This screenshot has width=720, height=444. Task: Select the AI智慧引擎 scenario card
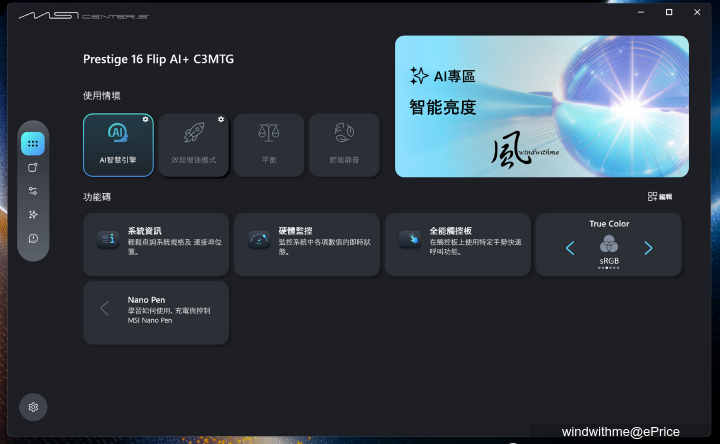click(118, 145)
